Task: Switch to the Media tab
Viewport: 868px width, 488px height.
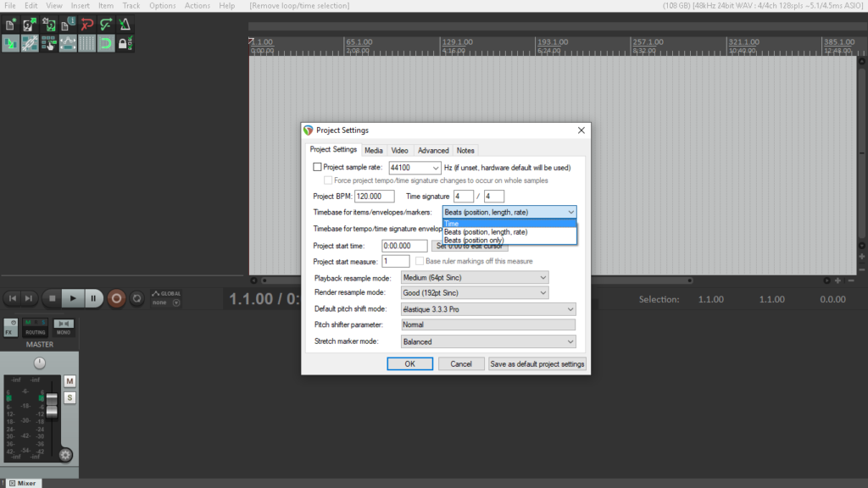Action: click(x=374, y=151)
